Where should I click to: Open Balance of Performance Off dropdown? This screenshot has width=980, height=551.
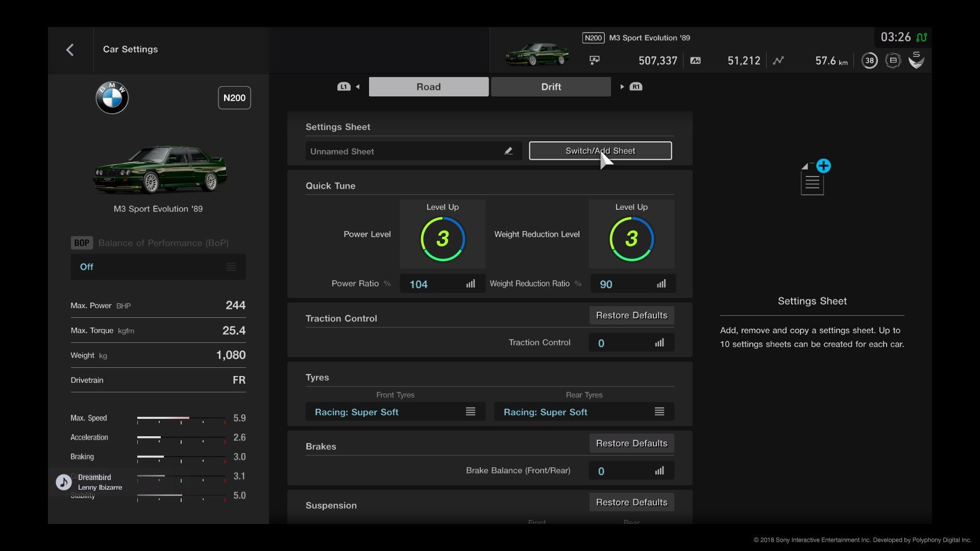pyautogui.click(x=158, y=267)
